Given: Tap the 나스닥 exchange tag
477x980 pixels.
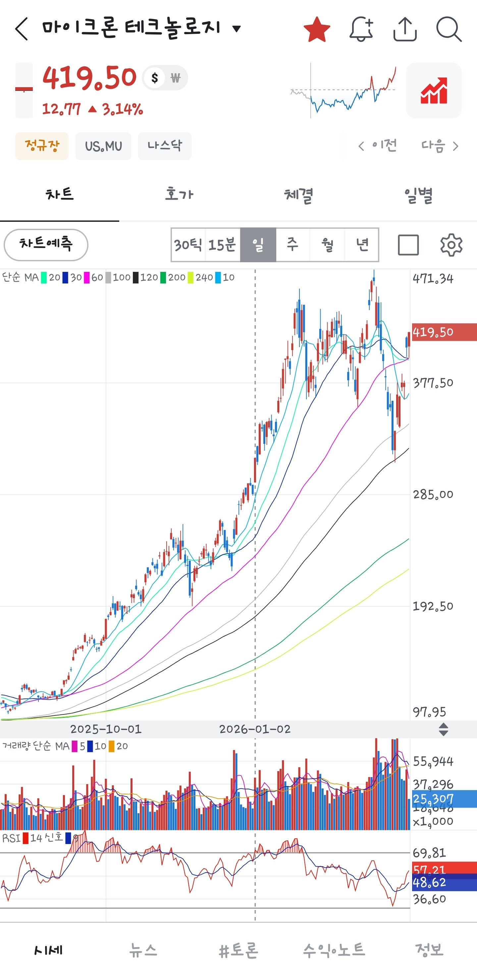Looking at the screenshot, I should (x=165, y=146).
